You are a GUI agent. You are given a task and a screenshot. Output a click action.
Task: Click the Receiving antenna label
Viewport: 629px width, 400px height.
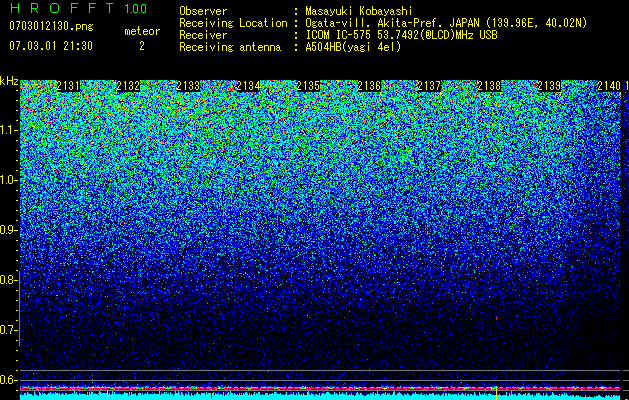point(230,47)
